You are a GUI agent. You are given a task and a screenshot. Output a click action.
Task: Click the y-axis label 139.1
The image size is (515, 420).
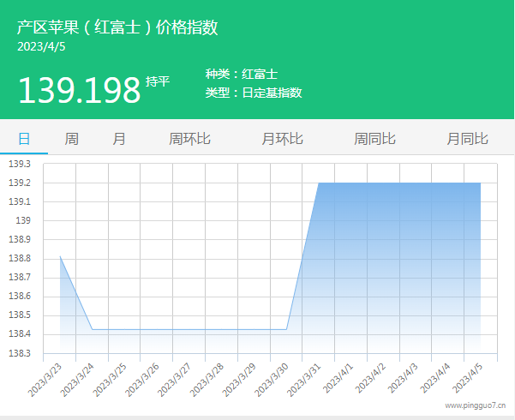tap(20, 201)
